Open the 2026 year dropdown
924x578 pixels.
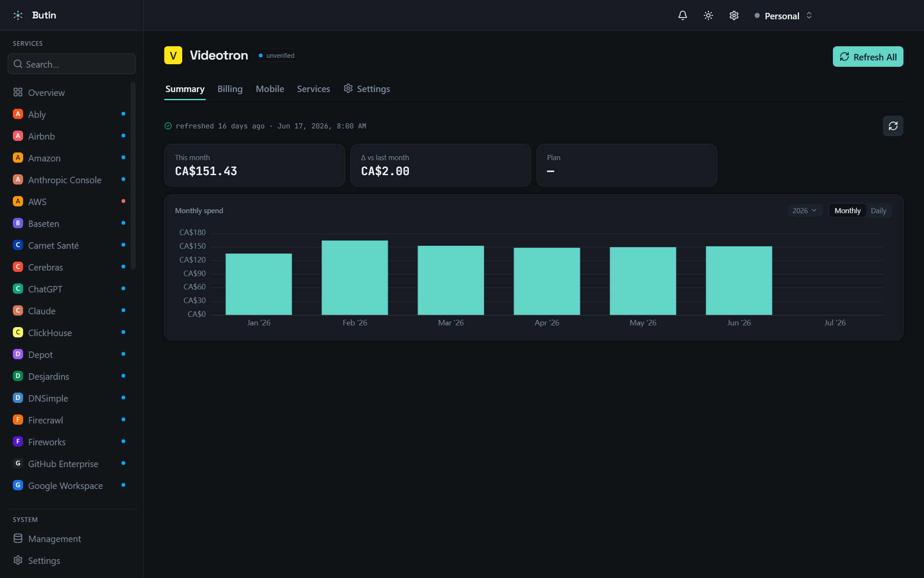805,211
